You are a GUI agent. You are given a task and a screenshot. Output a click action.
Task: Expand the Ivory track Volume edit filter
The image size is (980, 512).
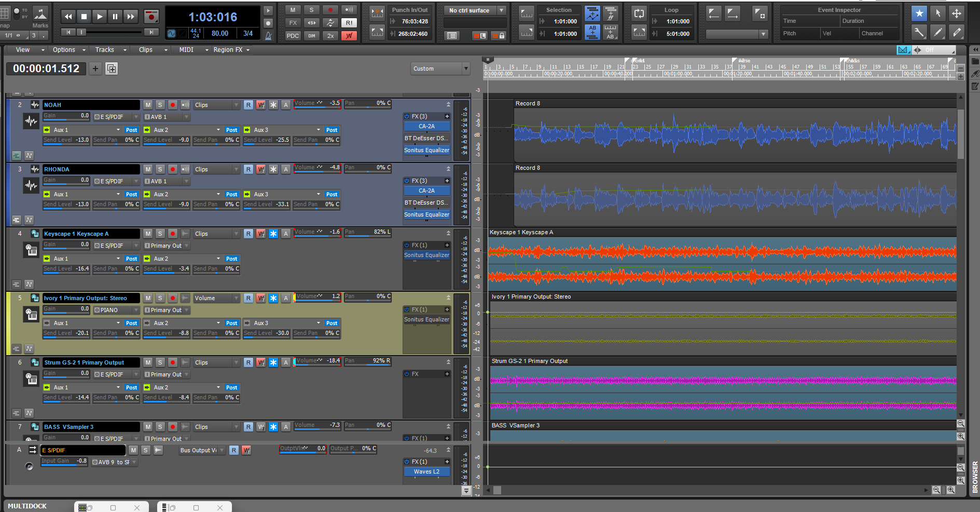click(x=216, y=298)
